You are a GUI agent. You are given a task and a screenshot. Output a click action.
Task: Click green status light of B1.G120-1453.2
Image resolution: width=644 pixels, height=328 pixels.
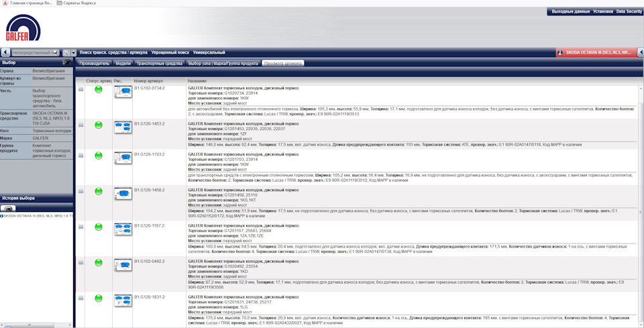pyautogui.click(x=99, y=125)
